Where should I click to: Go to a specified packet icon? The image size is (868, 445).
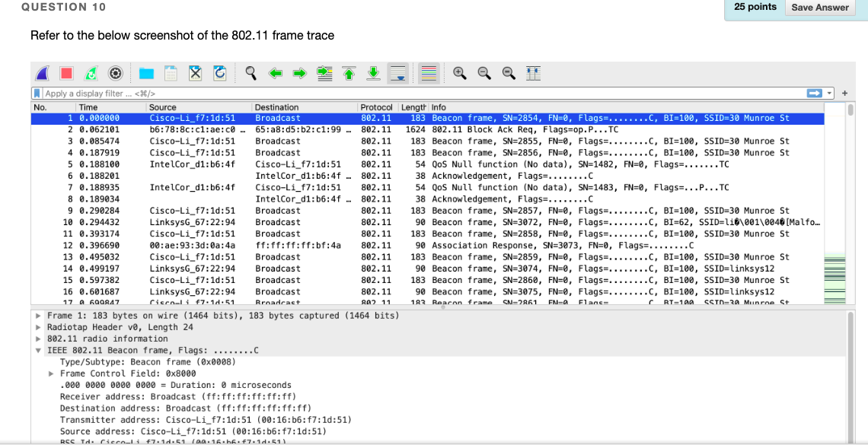tap(324, 73)
